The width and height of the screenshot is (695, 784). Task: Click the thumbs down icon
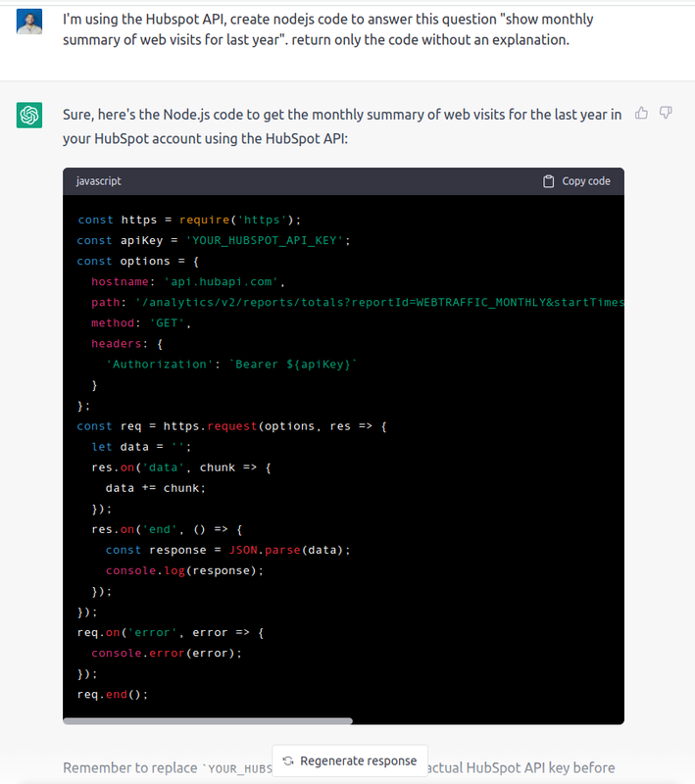click(666, 113)
